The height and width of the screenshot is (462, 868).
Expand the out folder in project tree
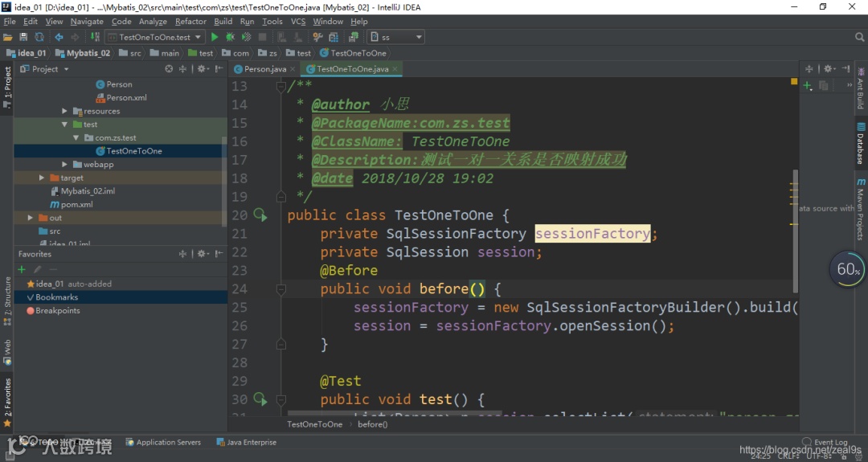pyautogui.click(x=31, y=218)
